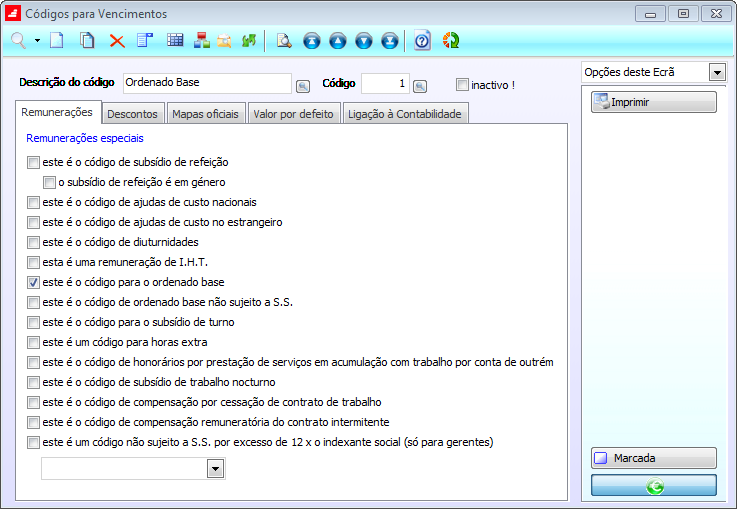Uncheck 'código para o ordenado base'
737x509 pixels.
(x=34, y=282)
